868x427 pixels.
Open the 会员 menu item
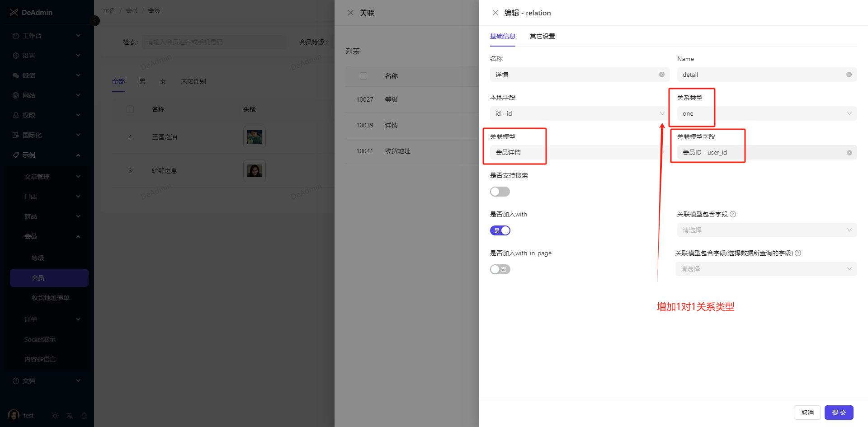(x=49, y=278)
